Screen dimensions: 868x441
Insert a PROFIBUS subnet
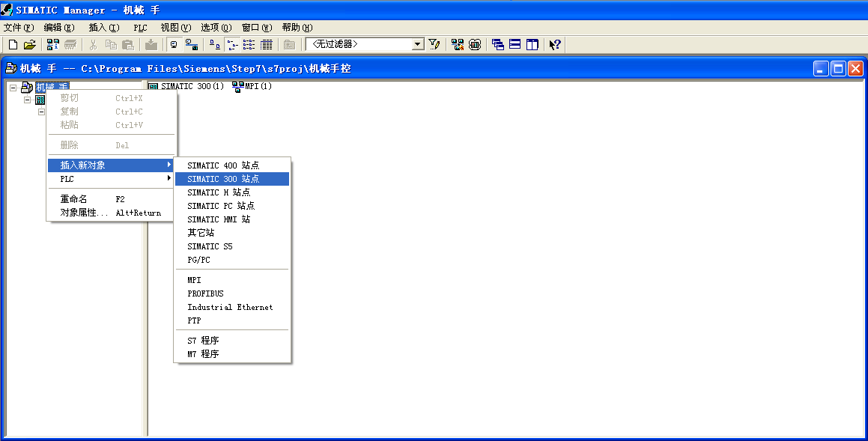[x=232, y=294]
